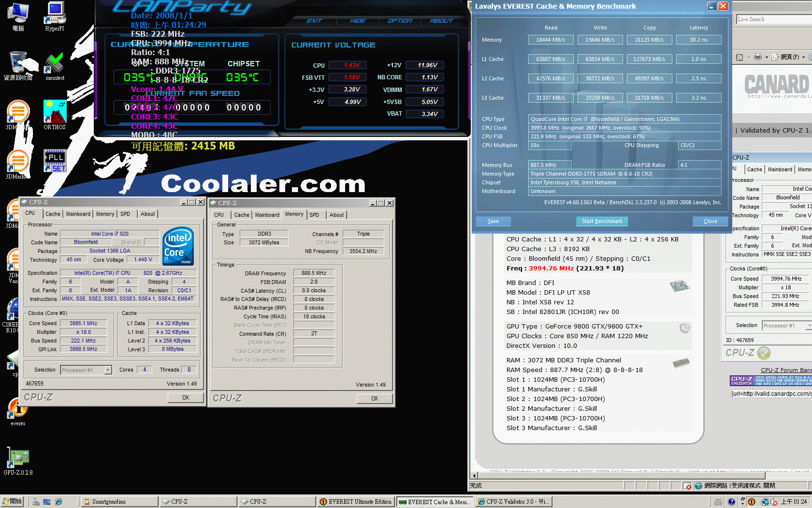Switch to EVEREST Ultimate Edition taskbar item

(356, 502)
